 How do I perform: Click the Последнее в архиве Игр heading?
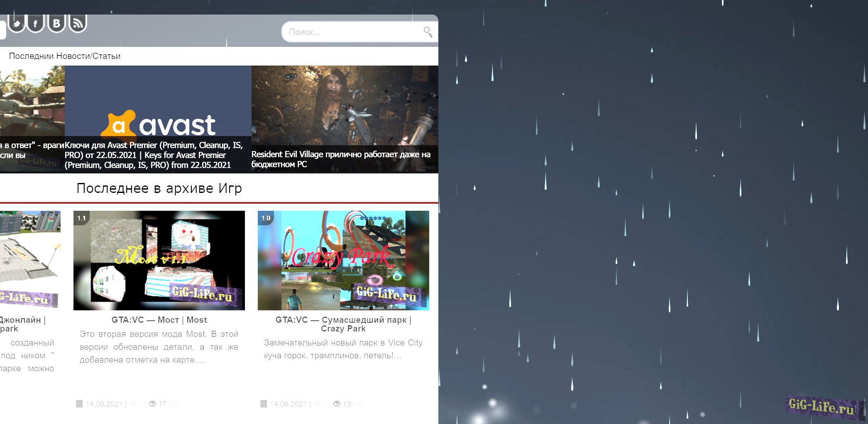click(159, 188)
